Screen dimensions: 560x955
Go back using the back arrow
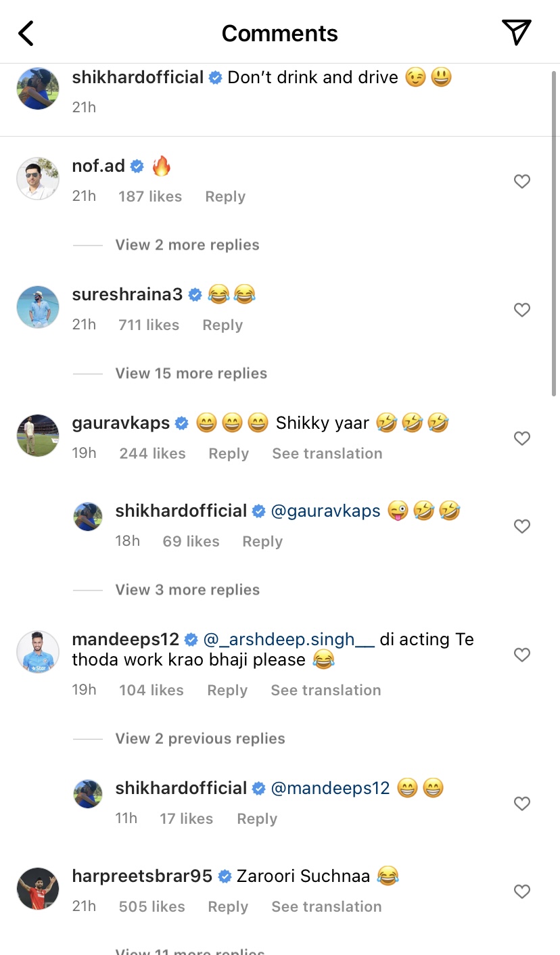point(26,33)
